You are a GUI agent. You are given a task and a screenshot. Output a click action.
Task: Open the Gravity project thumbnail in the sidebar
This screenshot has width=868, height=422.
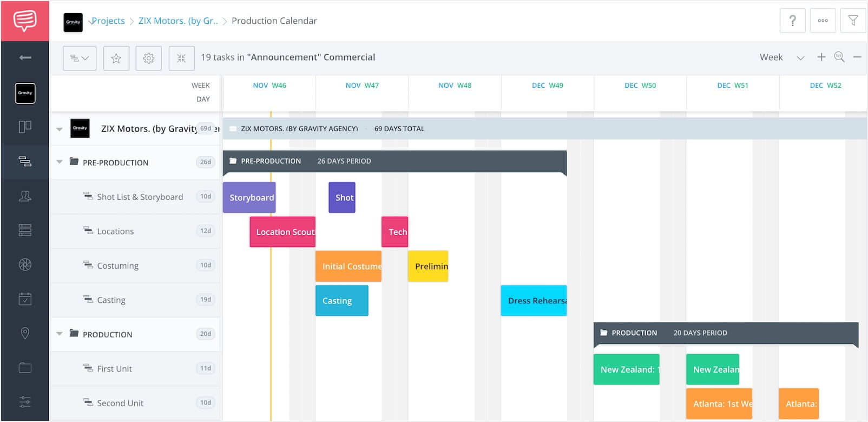coord(25,93)
